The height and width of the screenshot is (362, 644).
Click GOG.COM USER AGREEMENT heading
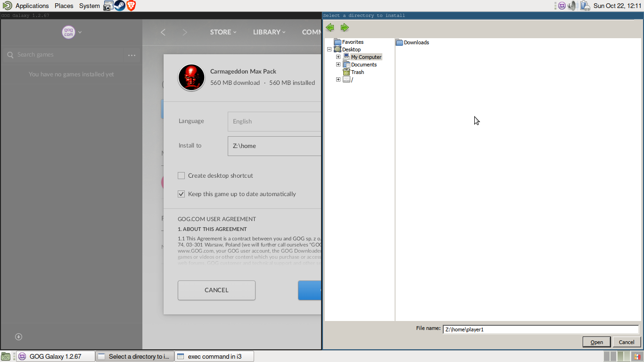[217, 219]
